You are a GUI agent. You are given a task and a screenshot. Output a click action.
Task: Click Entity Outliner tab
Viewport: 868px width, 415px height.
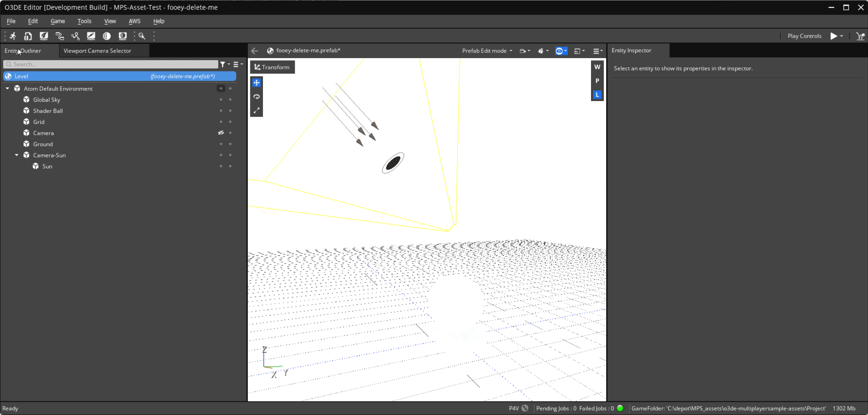(x=23, y=50)
